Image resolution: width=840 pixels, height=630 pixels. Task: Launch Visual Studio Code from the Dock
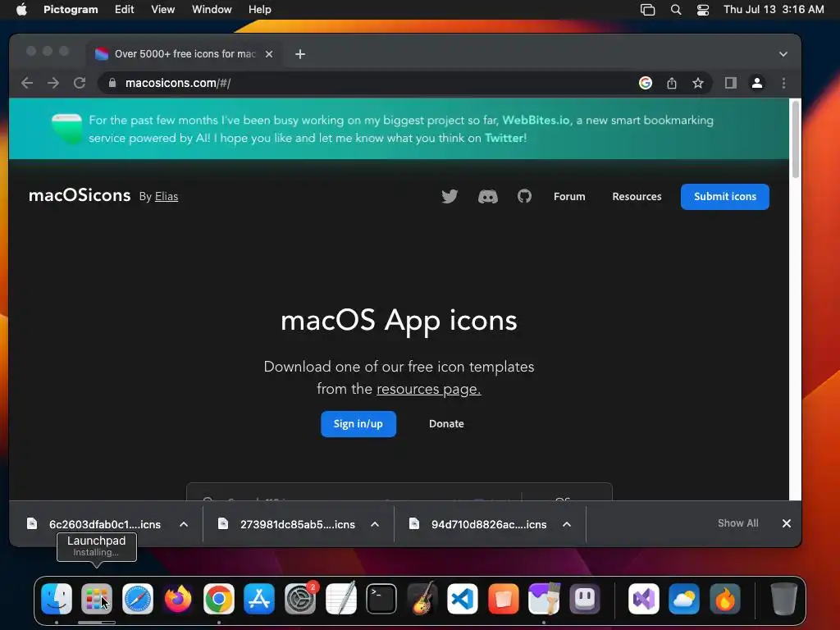click(x=463, y=599)
